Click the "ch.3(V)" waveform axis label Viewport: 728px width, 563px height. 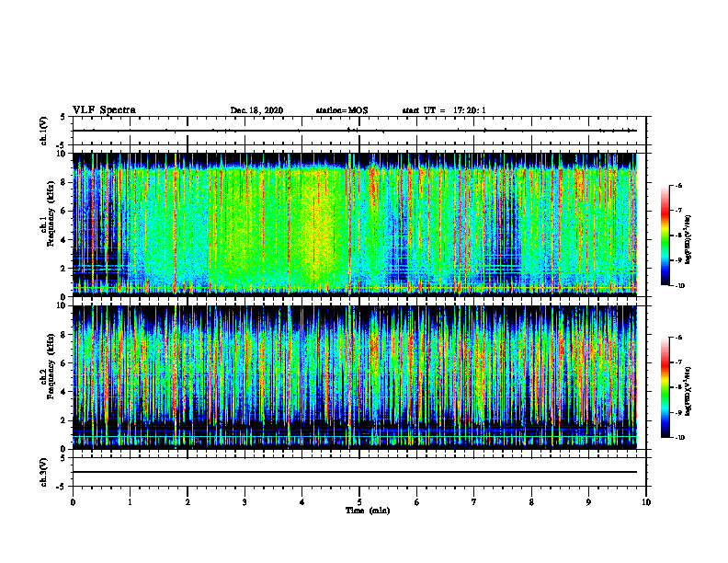click(x=44, y=472)
